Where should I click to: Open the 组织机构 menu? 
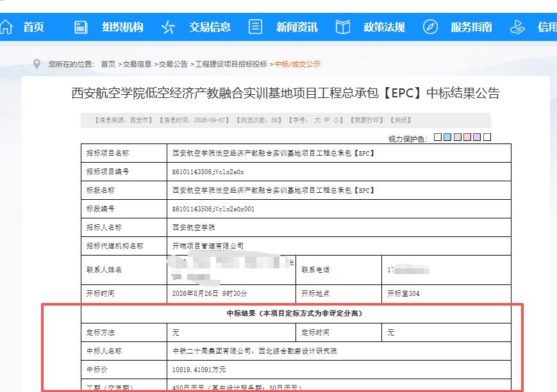[122, 27]
